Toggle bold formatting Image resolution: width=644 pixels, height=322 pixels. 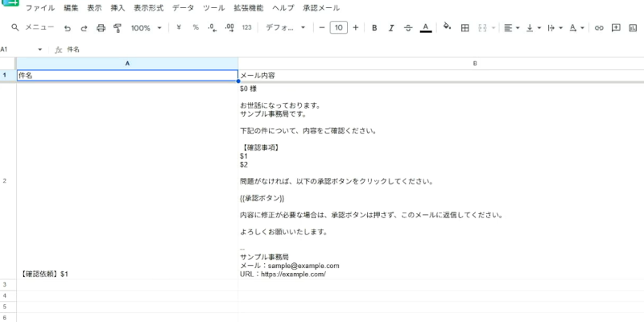[374, 28]
